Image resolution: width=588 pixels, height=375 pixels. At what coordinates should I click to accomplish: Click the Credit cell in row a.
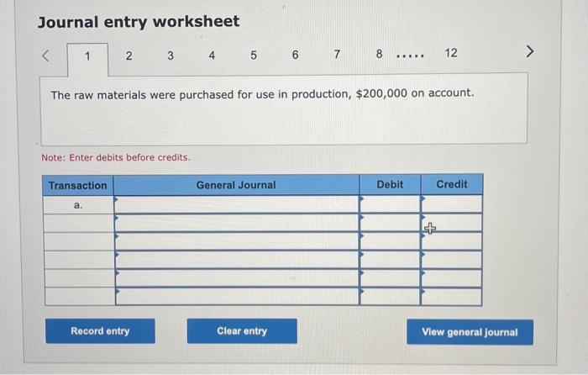[x=452, y=203]
